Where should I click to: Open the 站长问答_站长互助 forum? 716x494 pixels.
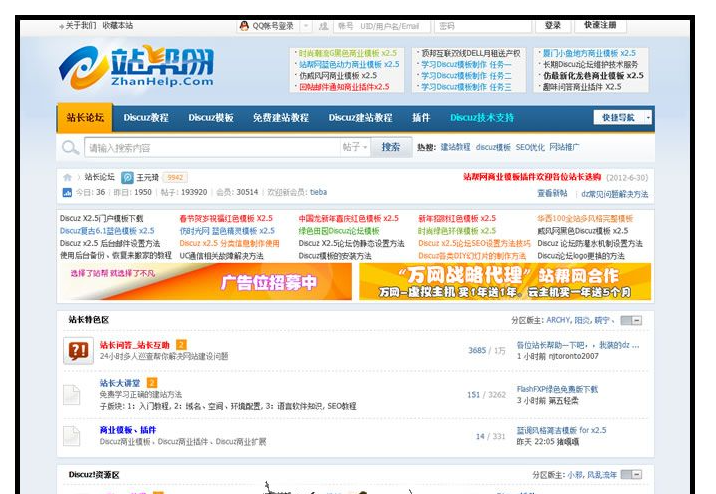[x=135, y=345]
